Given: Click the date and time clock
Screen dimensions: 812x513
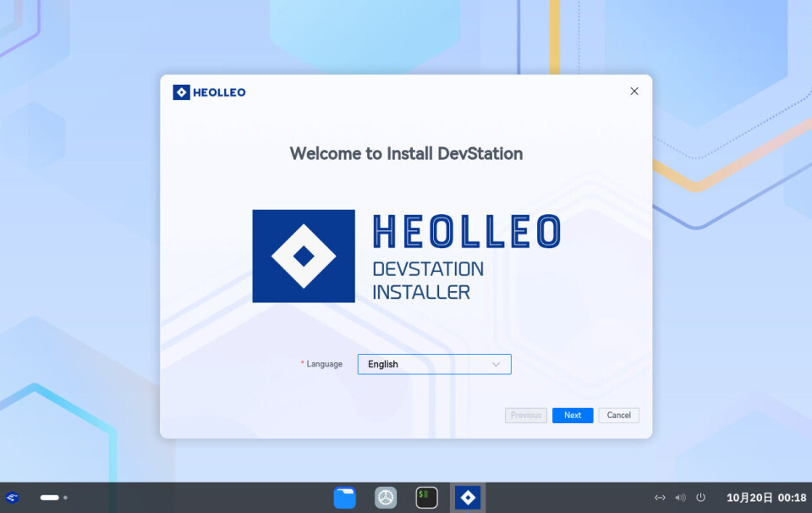Looking at the screenshot, I should click(766, 498).
